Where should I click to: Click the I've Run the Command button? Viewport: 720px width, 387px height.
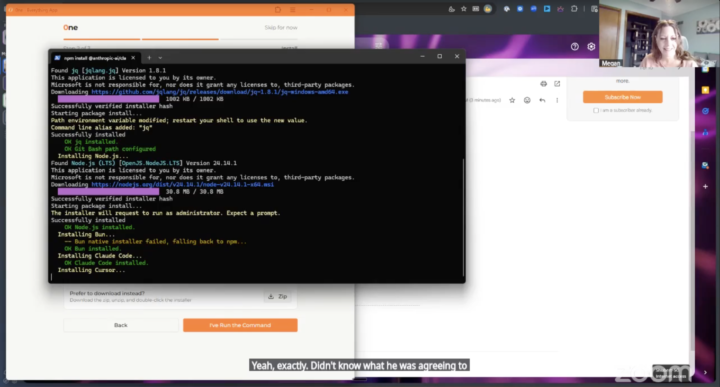point(240,325)
